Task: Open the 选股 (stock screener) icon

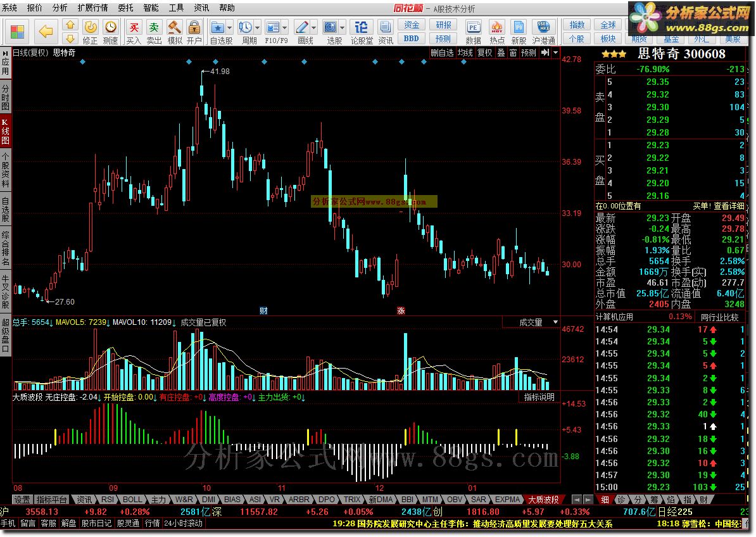Action: [x=331, y=27]
